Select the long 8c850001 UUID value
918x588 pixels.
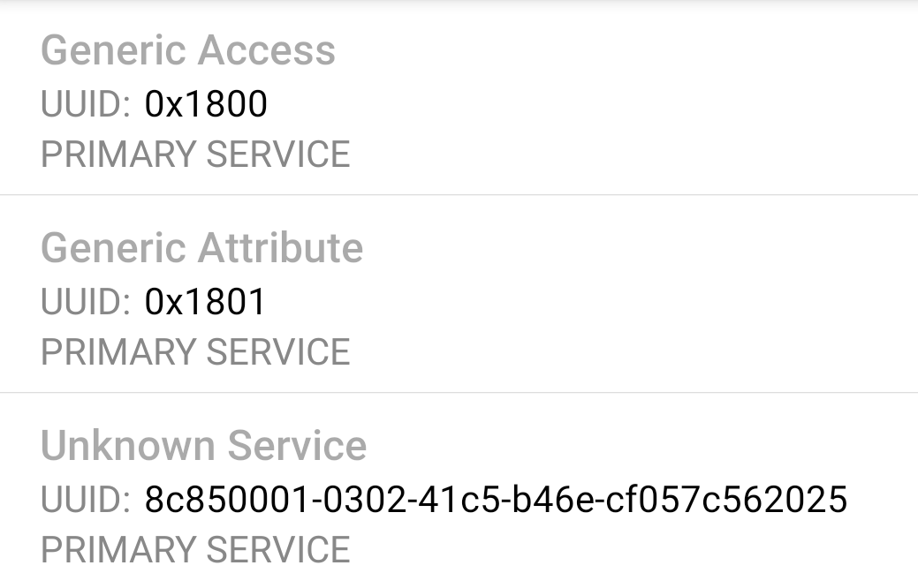496,500
